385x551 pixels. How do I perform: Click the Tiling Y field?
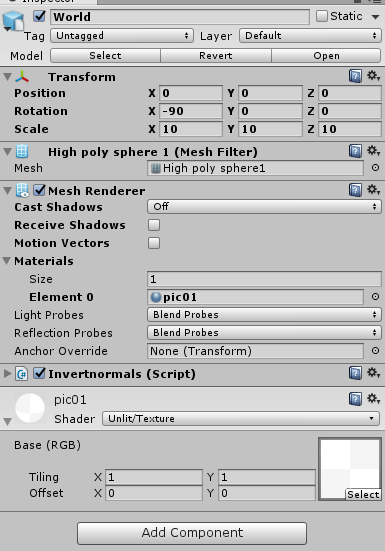pos(267,477)
